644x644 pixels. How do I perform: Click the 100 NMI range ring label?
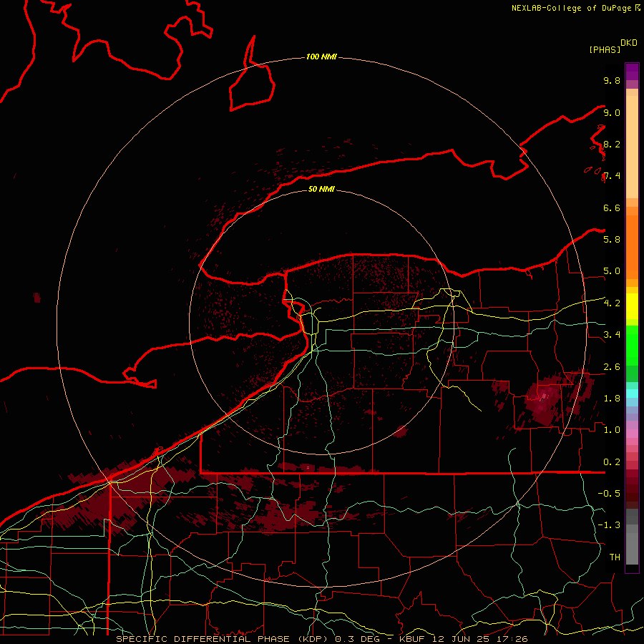[x=321, y=57]
